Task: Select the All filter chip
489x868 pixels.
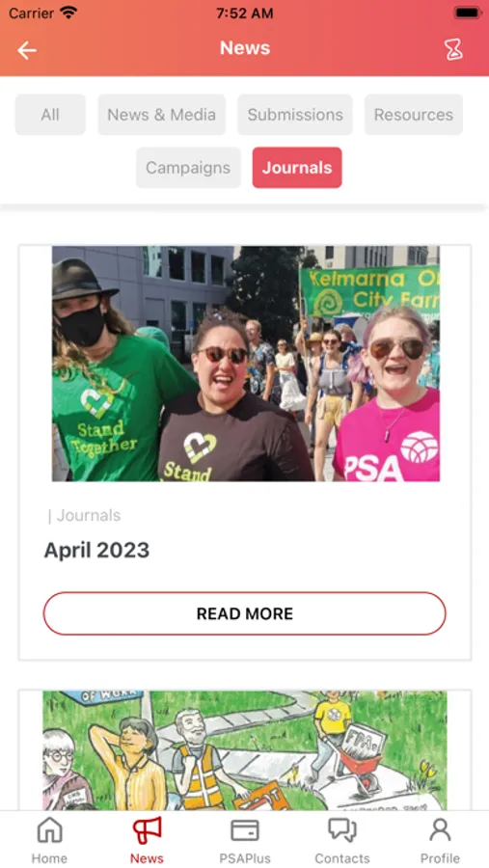Action: (50, 115)
